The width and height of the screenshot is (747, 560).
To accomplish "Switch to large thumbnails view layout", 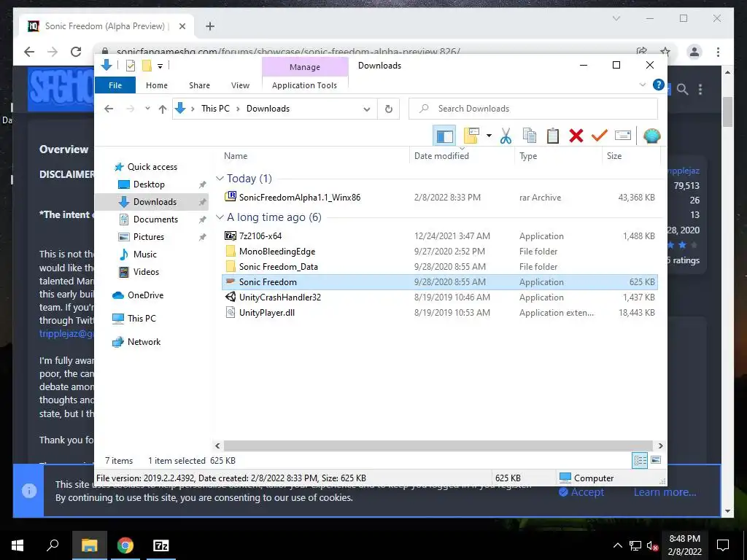I will [656, 460].
